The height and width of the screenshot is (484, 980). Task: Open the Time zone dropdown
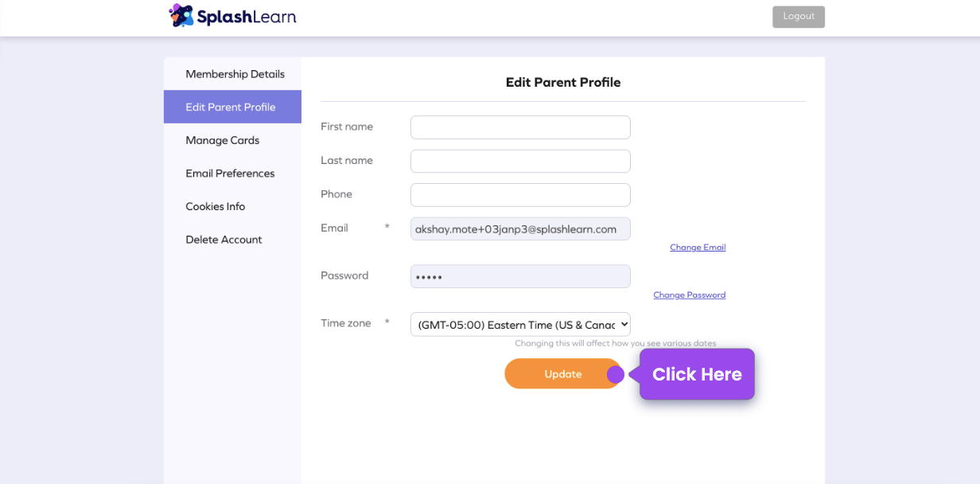pos(519,324)
